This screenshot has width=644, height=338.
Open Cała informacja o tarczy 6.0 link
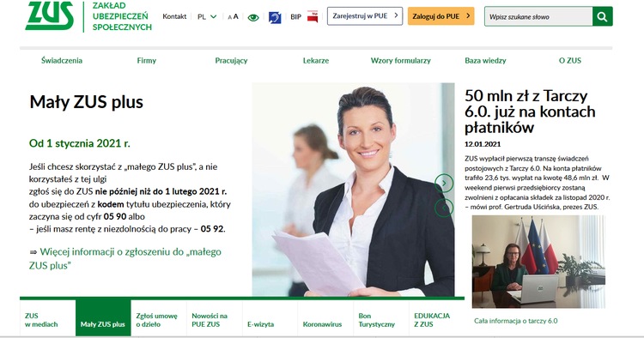pos(516,321)
